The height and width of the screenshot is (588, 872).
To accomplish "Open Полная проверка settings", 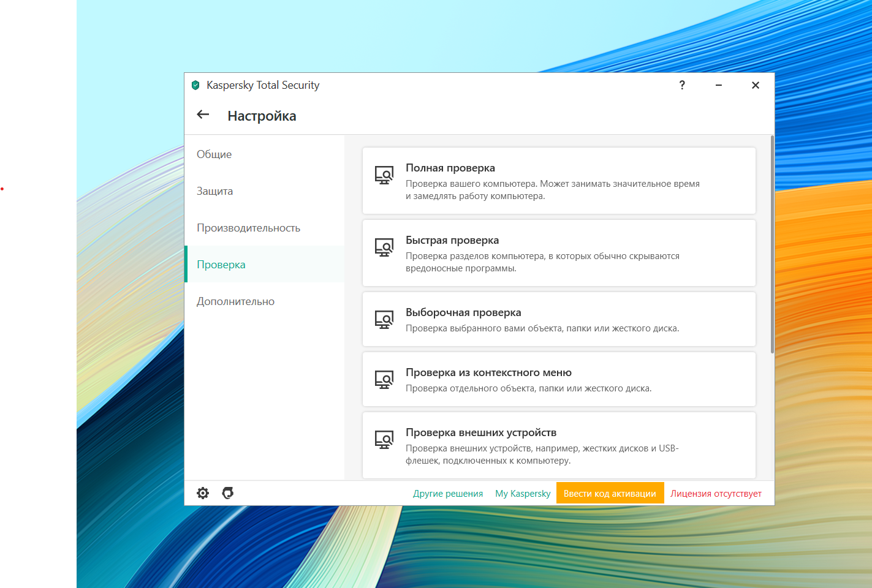I will pos(559,181).
